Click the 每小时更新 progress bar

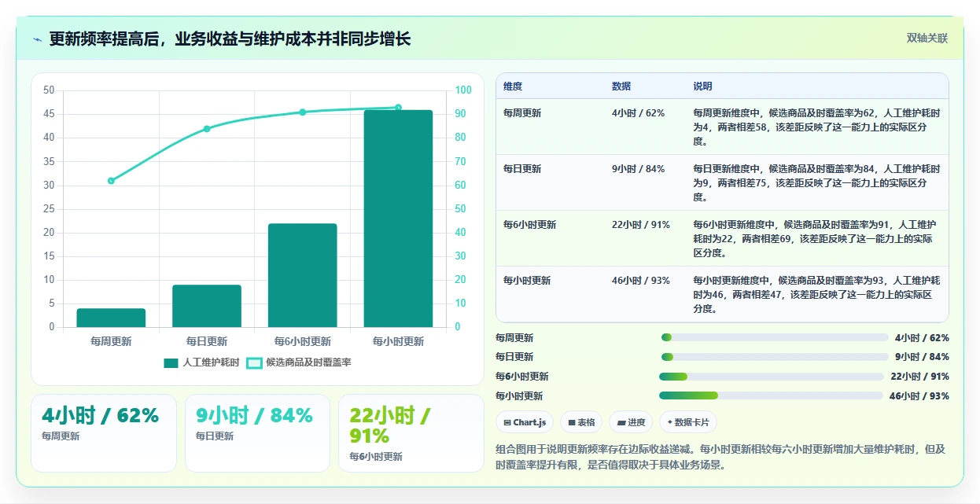tap(772, 395)
